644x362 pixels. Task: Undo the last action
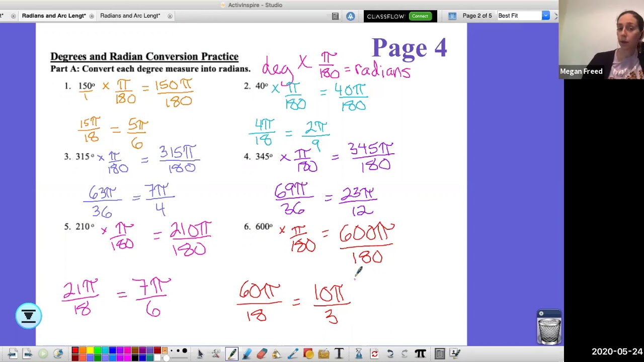click(x=390, y=354)
